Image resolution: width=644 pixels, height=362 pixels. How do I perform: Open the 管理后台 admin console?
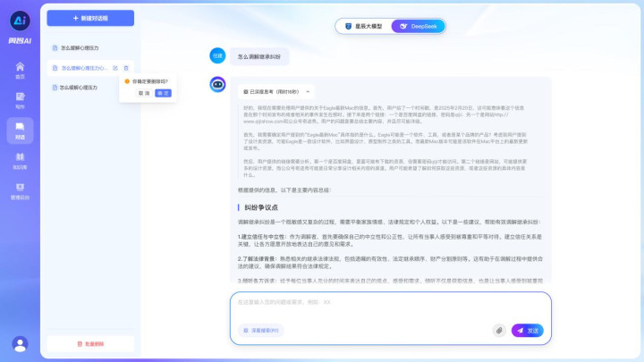point(20,191)
